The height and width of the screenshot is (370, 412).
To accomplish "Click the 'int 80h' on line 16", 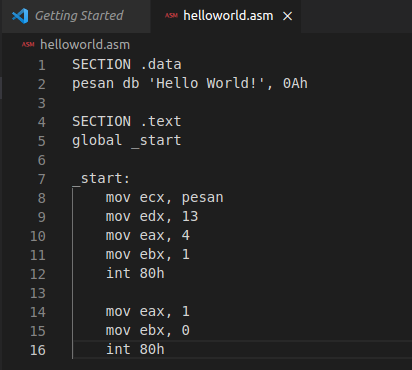I will pyautogui.click(x=135, y=349).
